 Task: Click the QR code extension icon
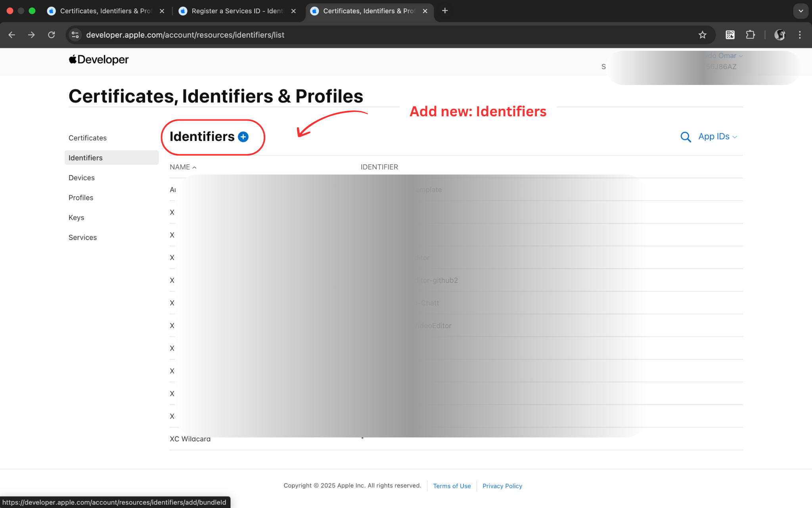point(730,35)
